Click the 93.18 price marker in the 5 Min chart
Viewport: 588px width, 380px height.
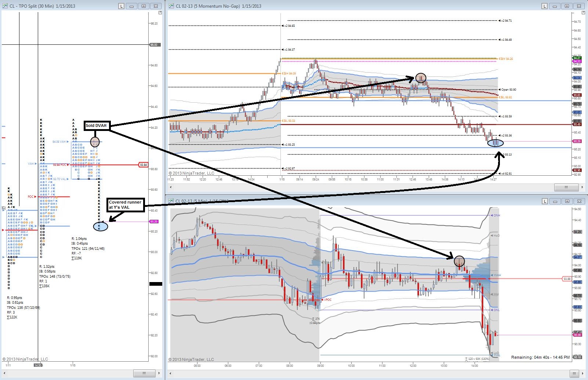pyautogui.click(x=577, y=357)
